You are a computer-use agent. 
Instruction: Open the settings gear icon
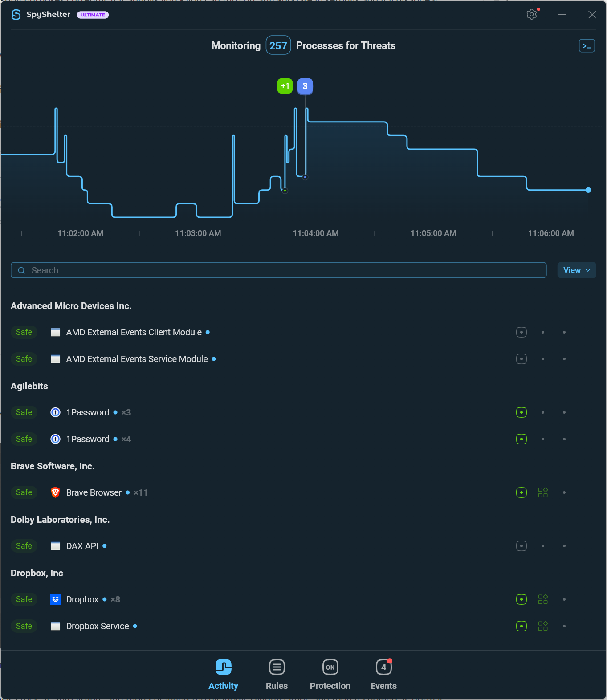point(531,14)
